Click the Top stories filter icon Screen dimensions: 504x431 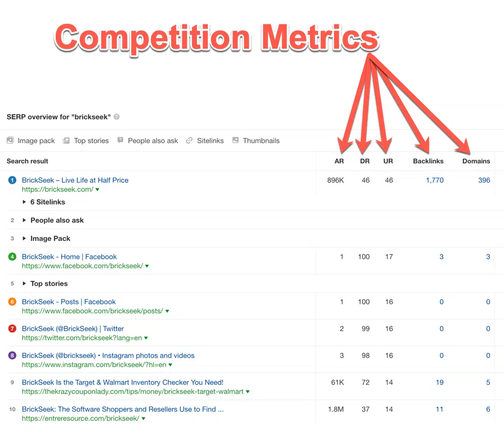pyautogui.click(x=66, y=140)
